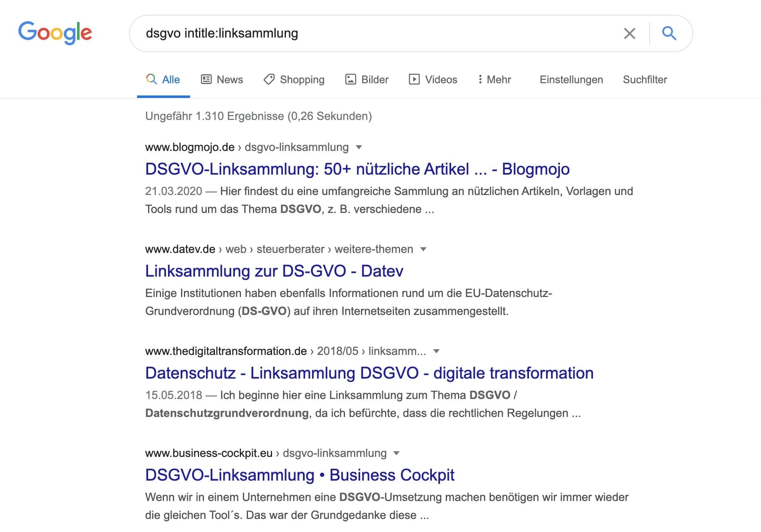
Task: Expand the blogmojo.de breadcrumb arrow
Action: (x=359, y=147)
